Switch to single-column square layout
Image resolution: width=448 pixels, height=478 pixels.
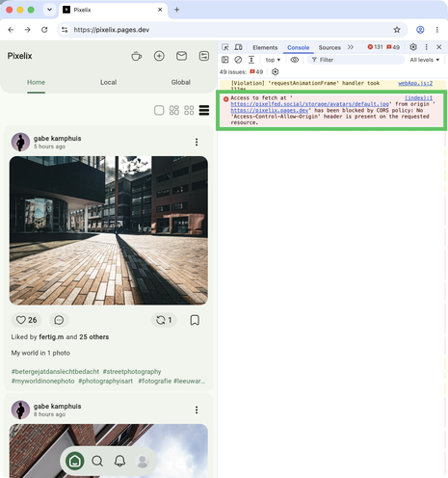coord(159,110)
